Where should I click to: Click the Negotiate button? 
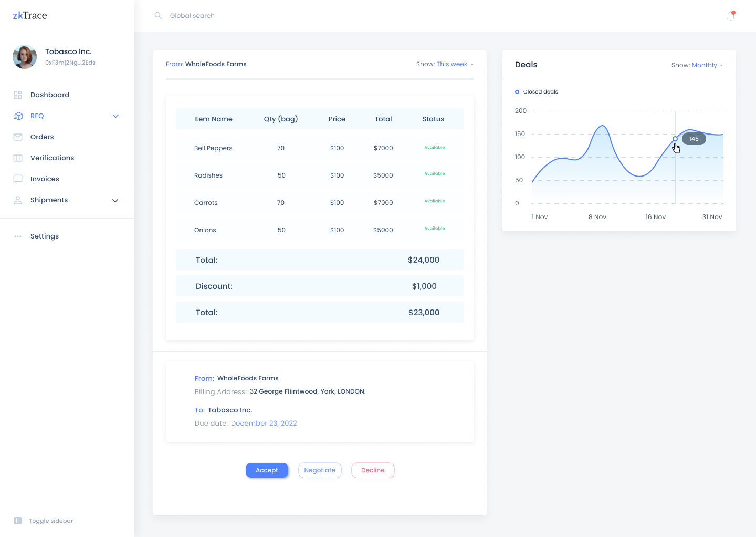[320, 470]
